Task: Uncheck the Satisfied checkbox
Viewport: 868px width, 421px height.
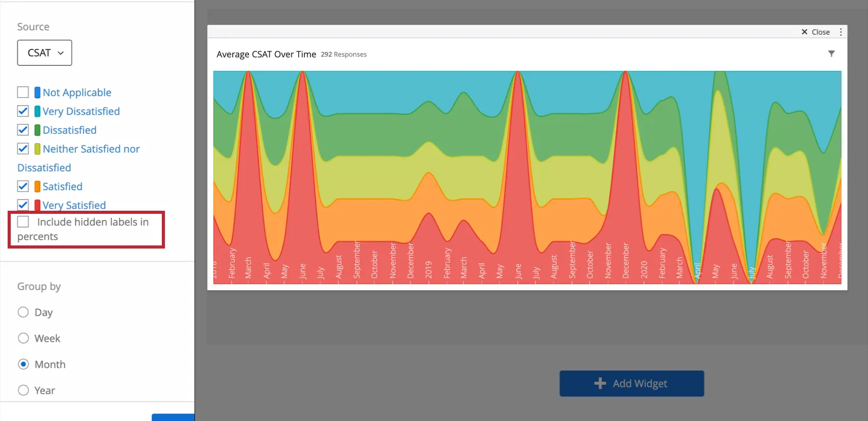Action: point(23,186)
